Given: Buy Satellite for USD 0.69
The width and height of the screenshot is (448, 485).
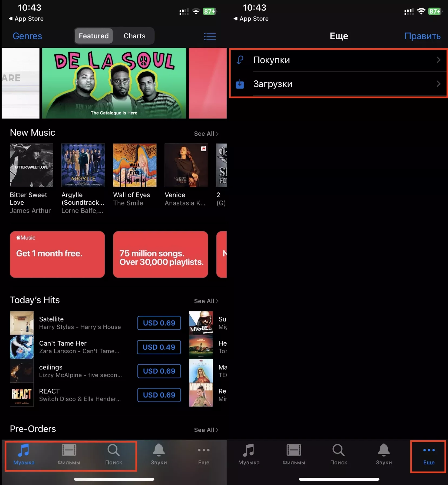Looking at the screenshot, I should (x=159, y=323).
